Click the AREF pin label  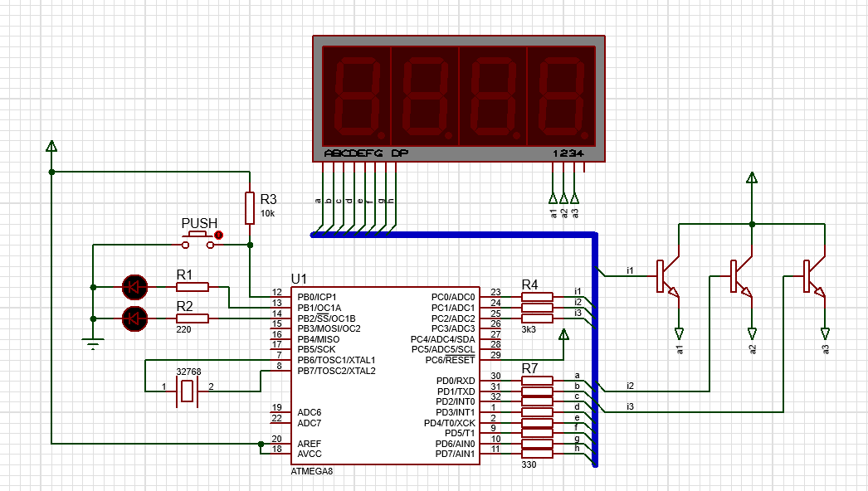309,444
